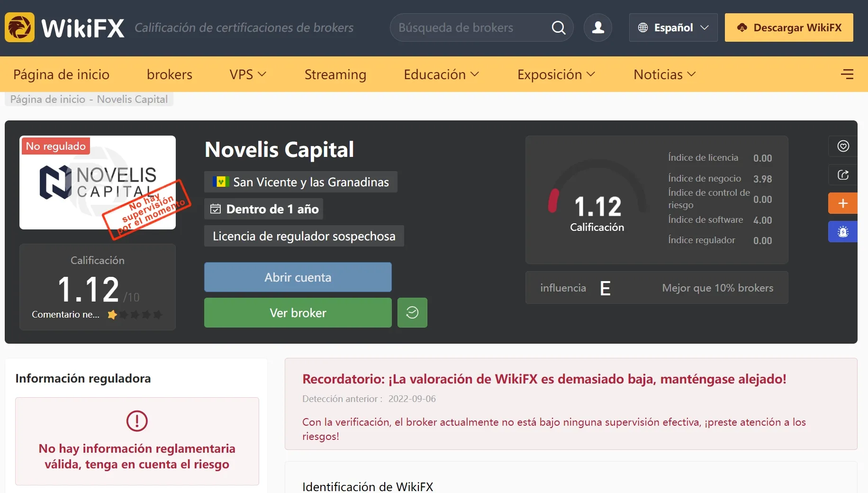
Task: Open the Streaming menu item
Action: [335, 74]
